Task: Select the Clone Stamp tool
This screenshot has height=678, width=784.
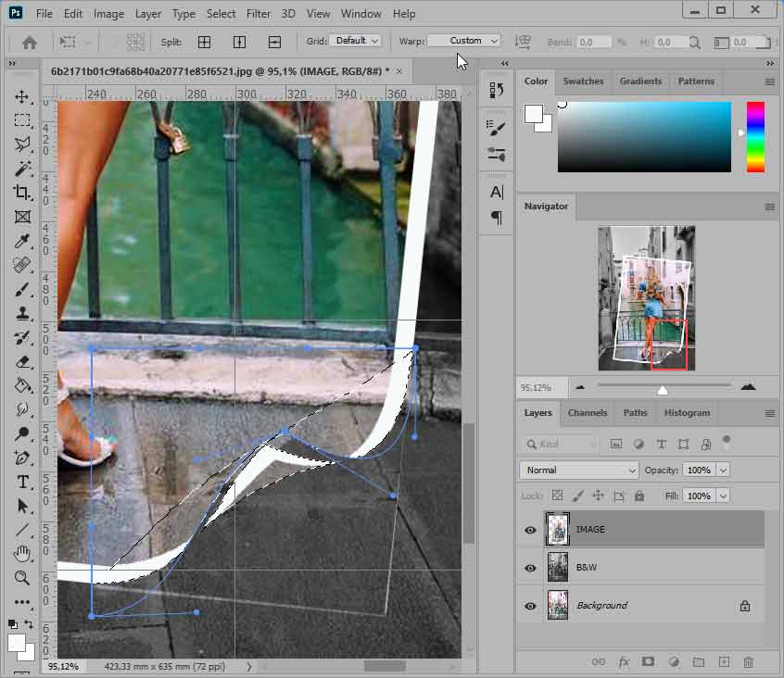Action: tap(22, 313)
